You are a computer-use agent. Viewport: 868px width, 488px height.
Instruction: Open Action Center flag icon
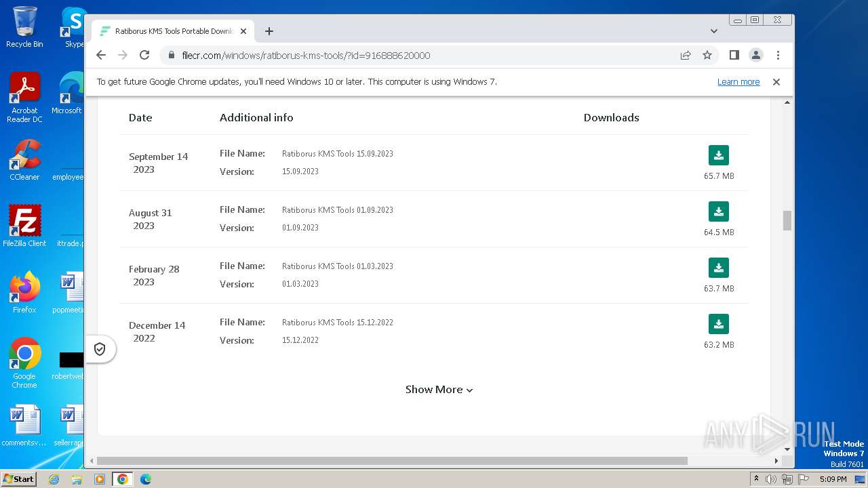point(804,479)
